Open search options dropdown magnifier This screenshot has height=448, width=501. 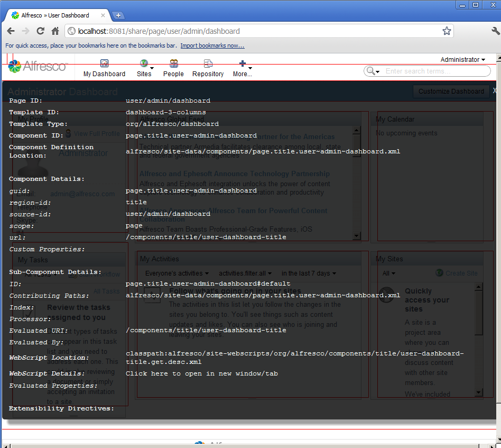[373, 71]
